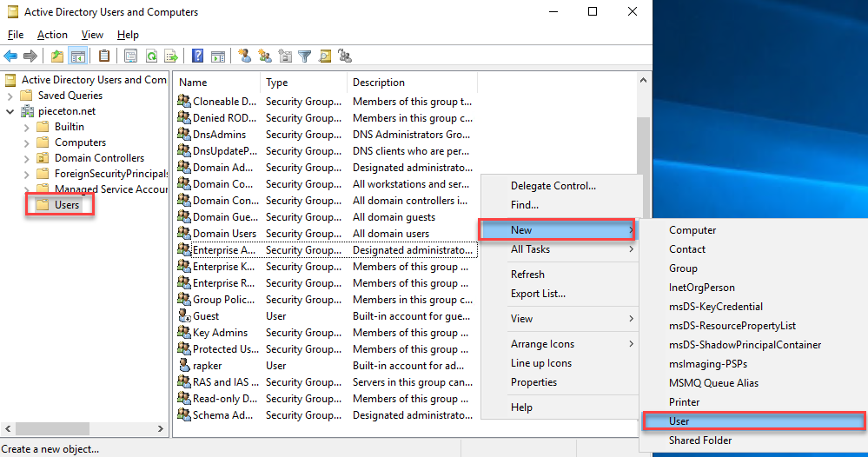The image size is (868, 457).
Task: Open the View menu in menu bar
Action: pyautogui.click(x=92, y=34)
